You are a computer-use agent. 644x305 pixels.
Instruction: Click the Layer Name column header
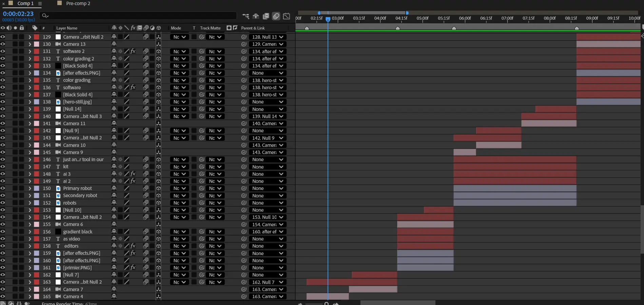pos(67,28)
